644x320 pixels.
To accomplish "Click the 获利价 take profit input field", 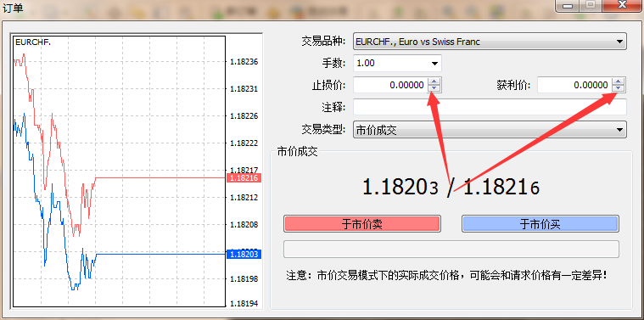I will pyautogui.click(x=574, y=85).
